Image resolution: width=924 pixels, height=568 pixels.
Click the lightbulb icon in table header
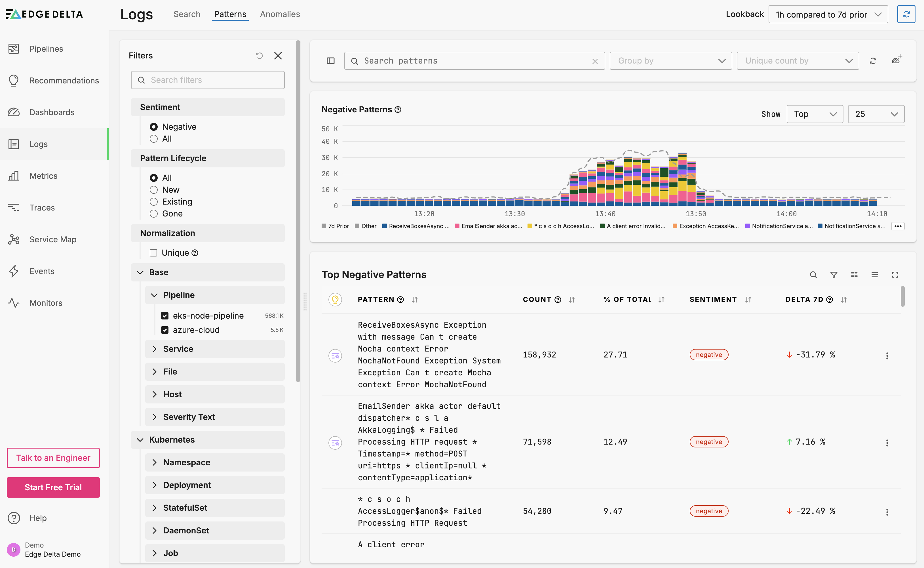(335, 299)
